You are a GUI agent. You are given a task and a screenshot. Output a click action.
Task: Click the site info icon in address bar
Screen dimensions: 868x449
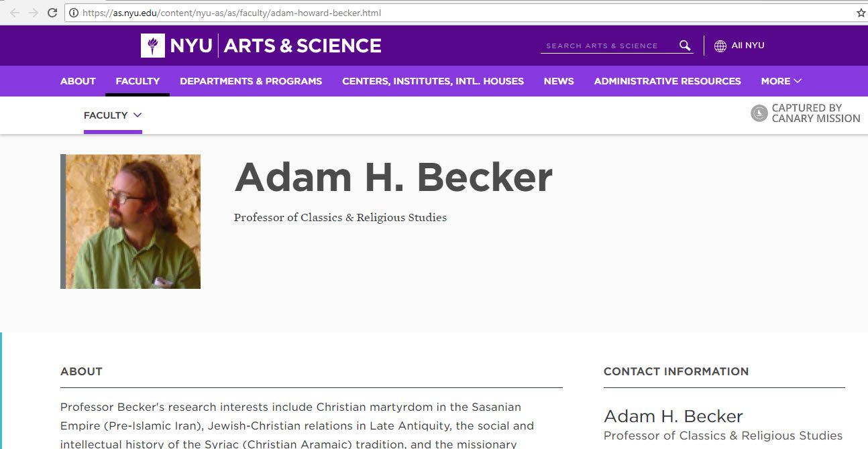pyautogui.click(x=72, y=12)
